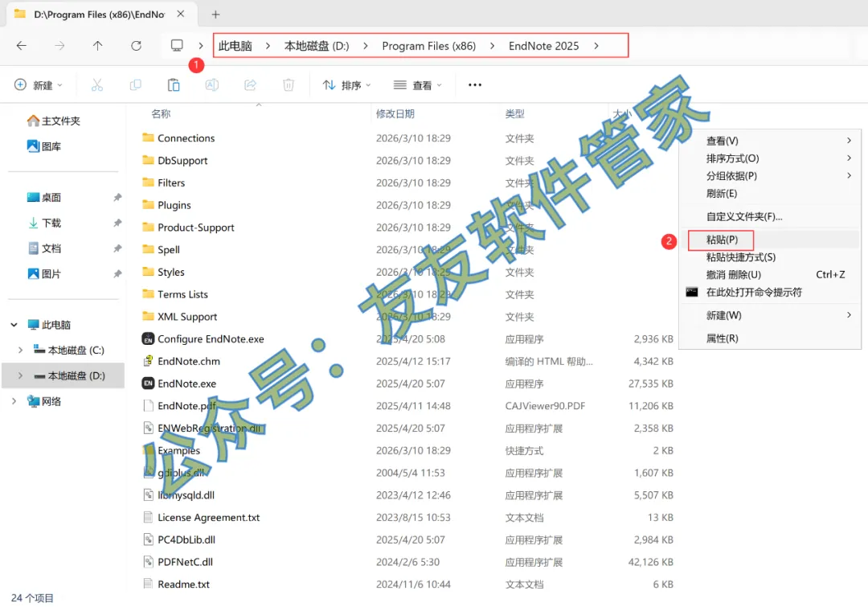Image resolution: width=868 pixels, height=607 pixels.
Task: Open the Sort (排序) dropdown
Action: coord(346,84)
